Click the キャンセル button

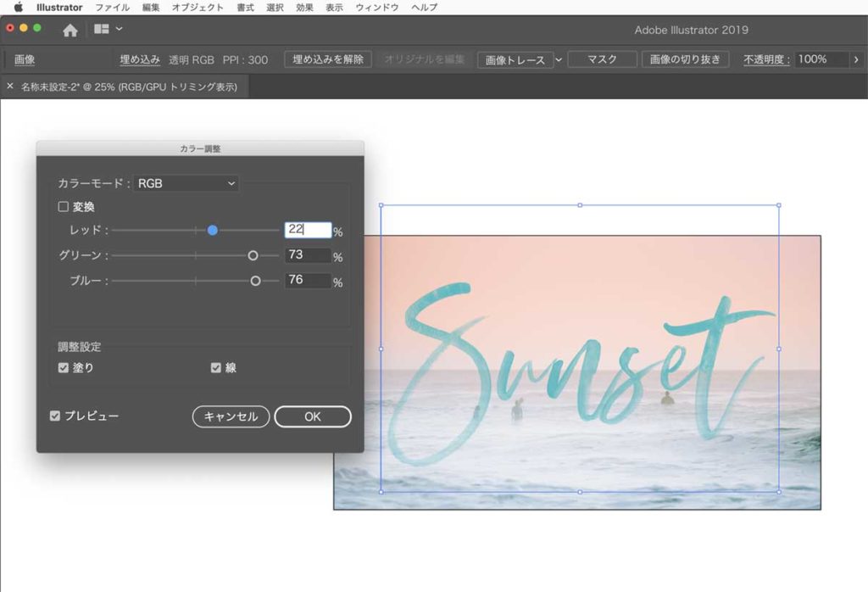pyautogui.click(x=231, y=416)
